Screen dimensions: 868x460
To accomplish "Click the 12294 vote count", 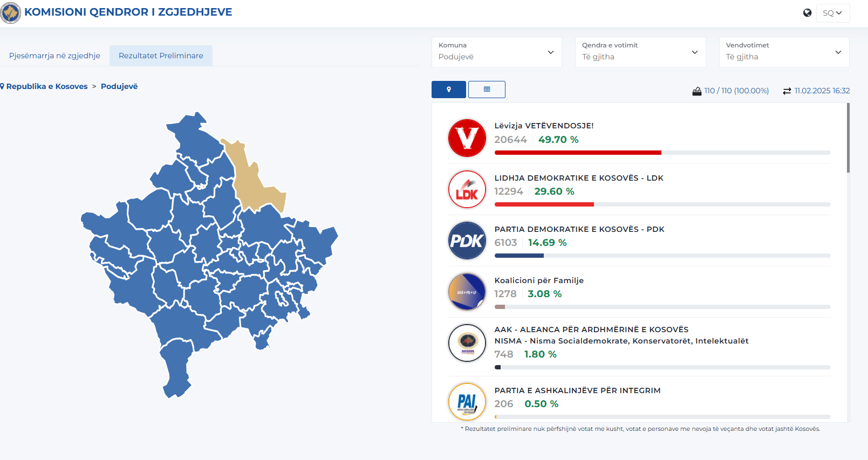I will pos(509,191).
